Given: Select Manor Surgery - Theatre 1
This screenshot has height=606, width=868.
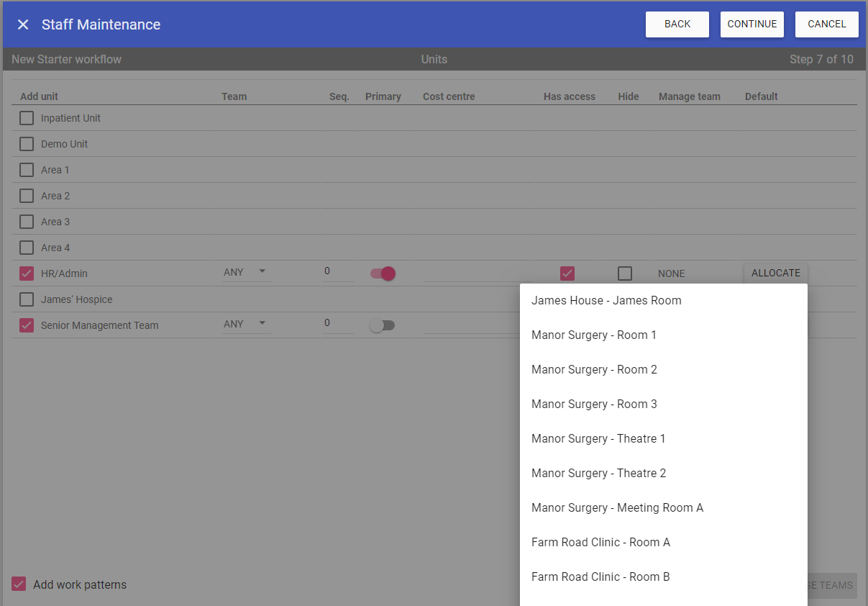Looking at the screenshot, I should (x=598, y=439).
